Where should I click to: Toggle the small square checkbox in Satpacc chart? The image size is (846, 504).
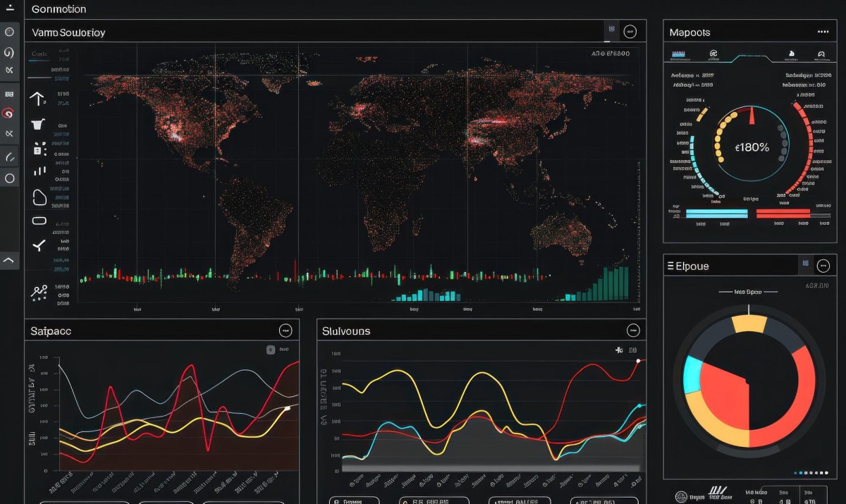(x=271, y=349)
